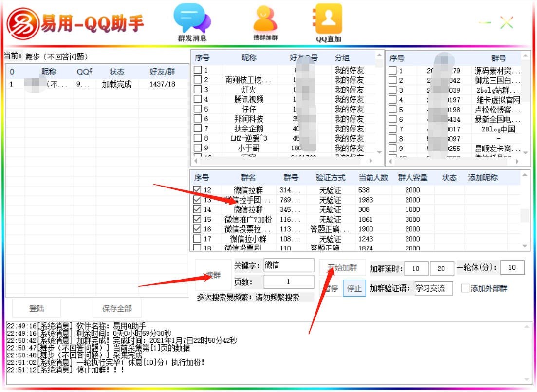Click the log panel scroll down arrow

527,379
